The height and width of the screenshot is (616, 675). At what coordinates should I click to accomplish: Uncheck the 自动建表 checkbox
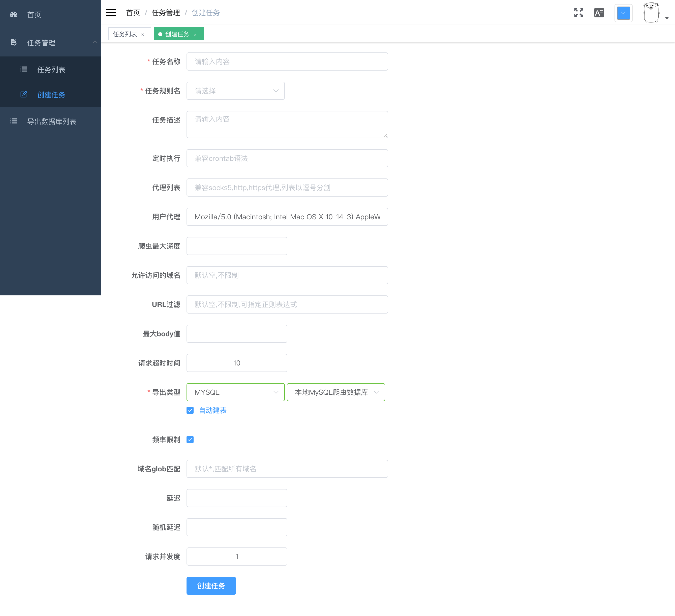coord(190,410)
